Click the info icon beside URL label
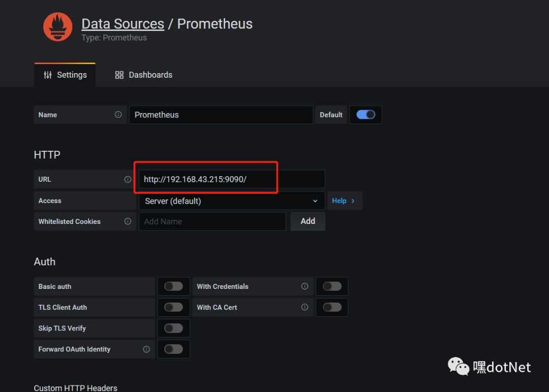This screenshot has height=392, width=549. [128, 179]
